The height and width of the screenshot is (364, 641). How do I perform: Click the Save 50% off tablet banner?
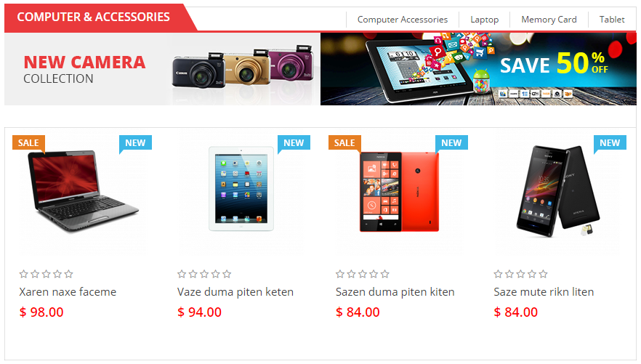click(478, 69)
